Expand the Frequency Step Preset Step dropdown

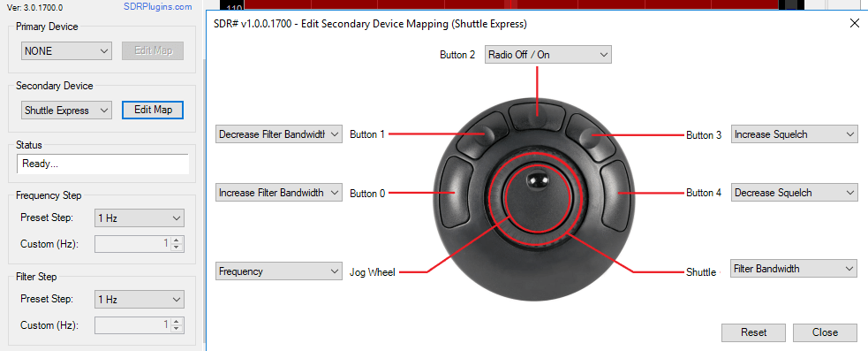coord(139,217)
